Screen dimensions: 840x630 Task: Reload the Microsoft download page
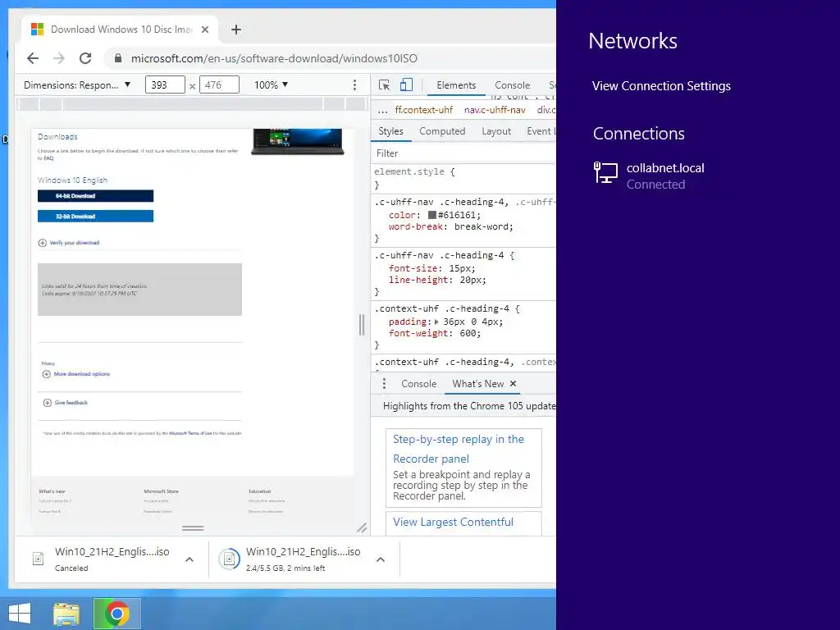85,58
